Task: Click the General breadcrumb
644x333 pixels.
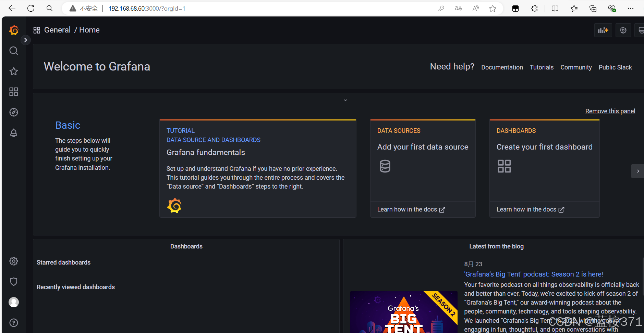Action: [57, 30]
